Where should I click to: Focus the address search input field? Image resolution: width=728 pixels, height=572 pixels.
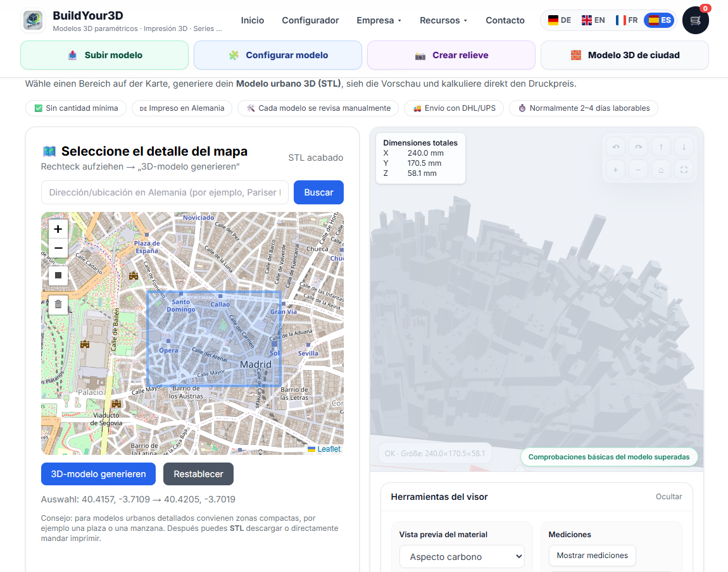pos(165,192)
